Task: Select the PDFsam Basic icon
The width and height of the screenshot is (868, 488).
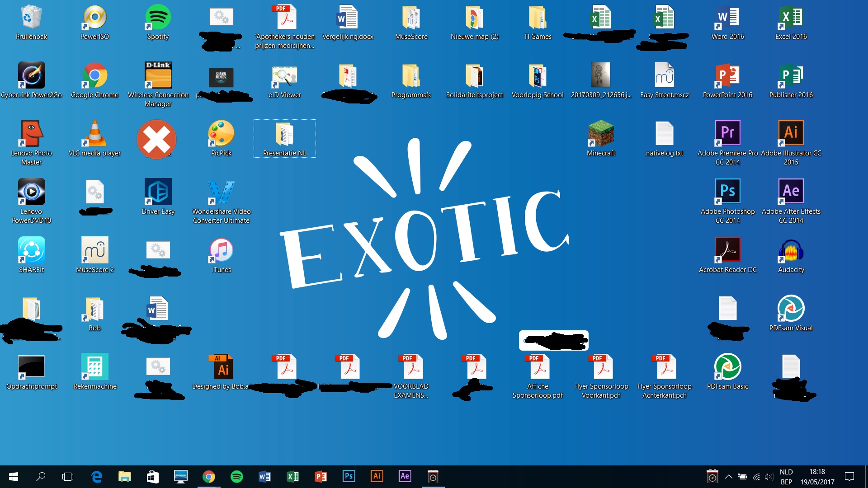Action: 727,367
